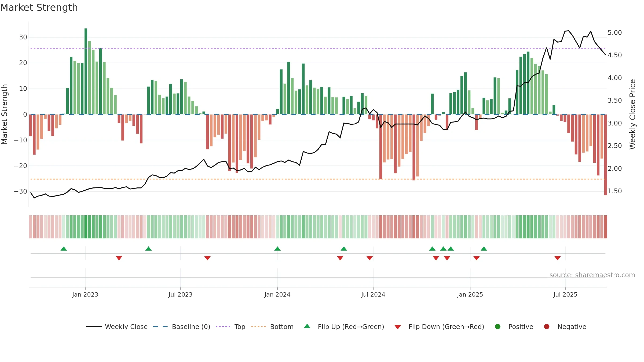Select the 'Bottom' legend label
644x362 pixels.
(x=282, y=327)
